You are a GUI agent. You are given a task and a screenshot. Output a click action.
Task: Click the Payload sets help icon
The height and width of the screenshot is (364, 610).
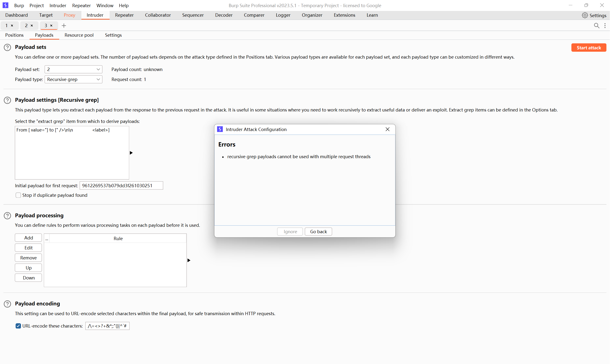coord(7,47)
